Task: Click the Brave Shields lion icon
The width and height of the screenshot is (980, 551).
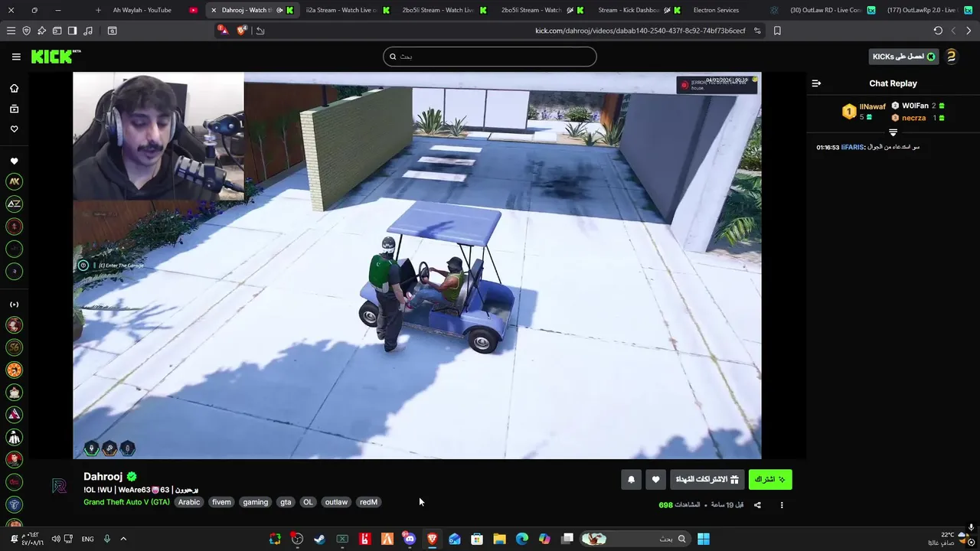Action: [x=242, y=31]
